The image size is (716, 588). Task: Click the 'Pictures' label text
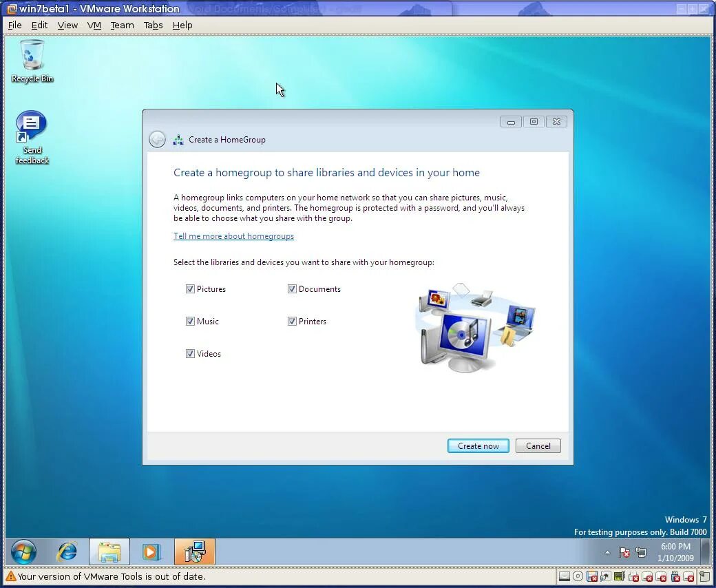point(211,289)
